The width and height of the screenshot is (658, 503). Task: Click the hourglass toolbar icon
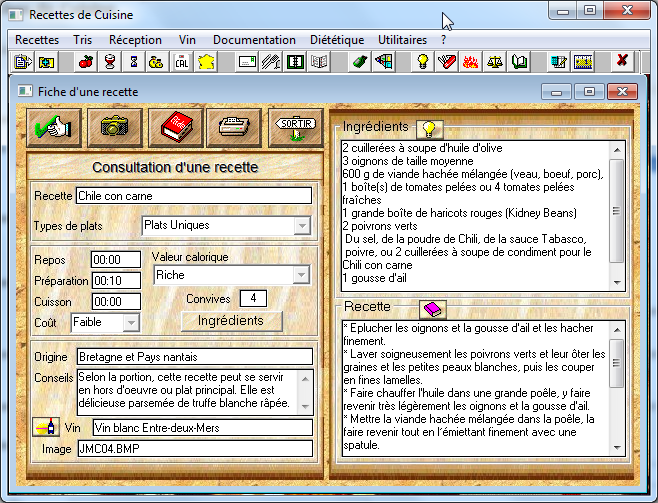pos(133,62)
